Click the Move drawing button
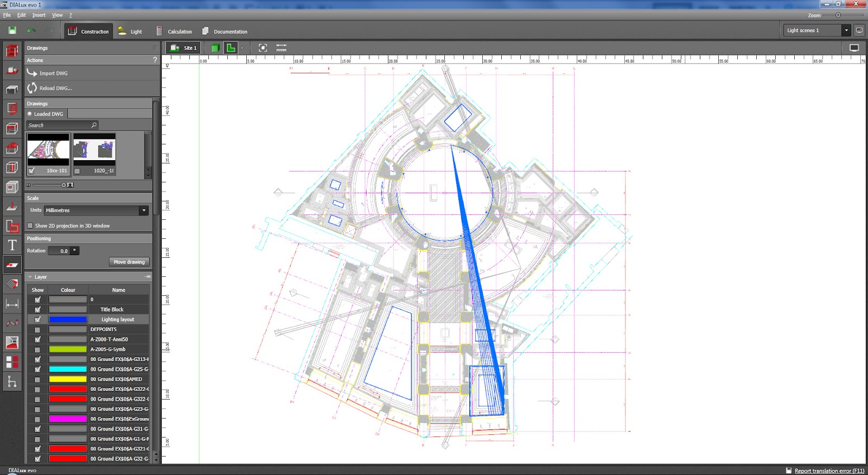 [129, 262]
